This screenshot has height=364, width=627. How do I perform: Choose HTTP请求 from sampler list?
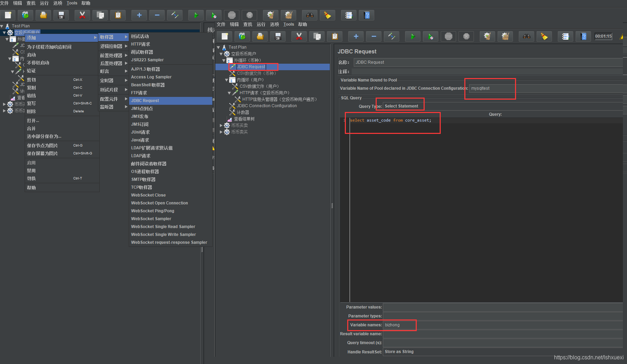tap(171, 44)
